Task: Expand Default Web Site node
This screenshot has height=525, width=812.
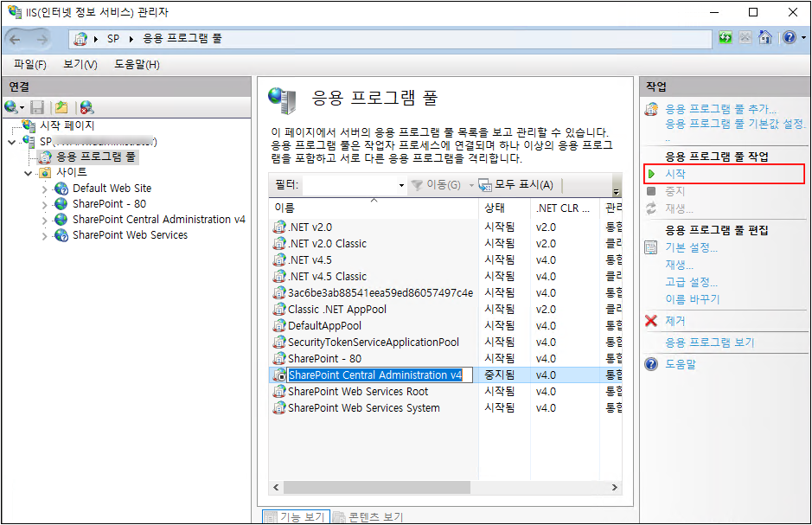Action: [45, 189]
